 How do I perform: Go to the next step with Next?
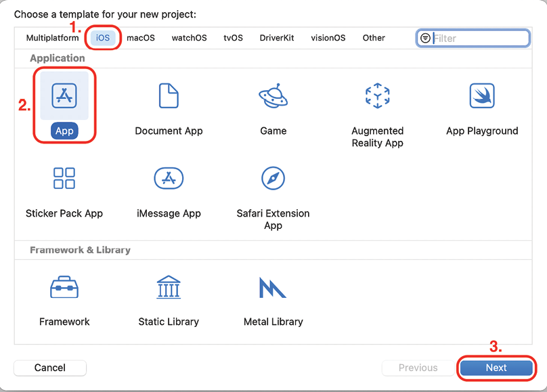[496, 368]
